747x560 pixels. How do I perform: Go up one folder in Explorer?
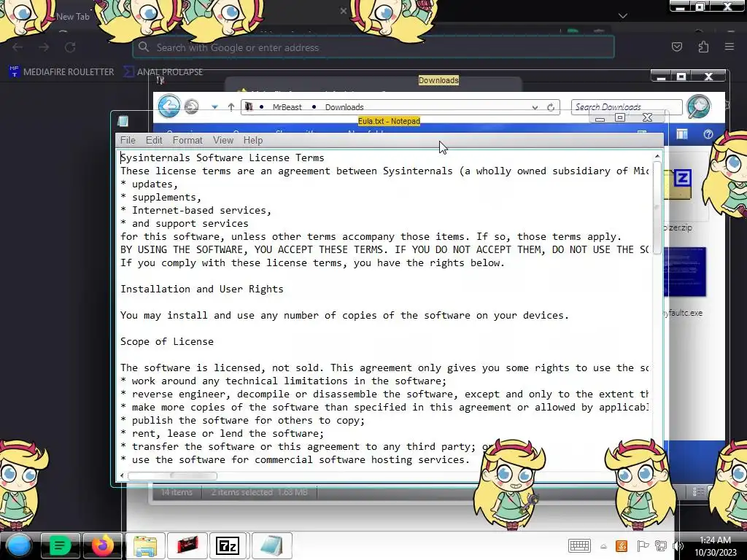pos(231,107)
